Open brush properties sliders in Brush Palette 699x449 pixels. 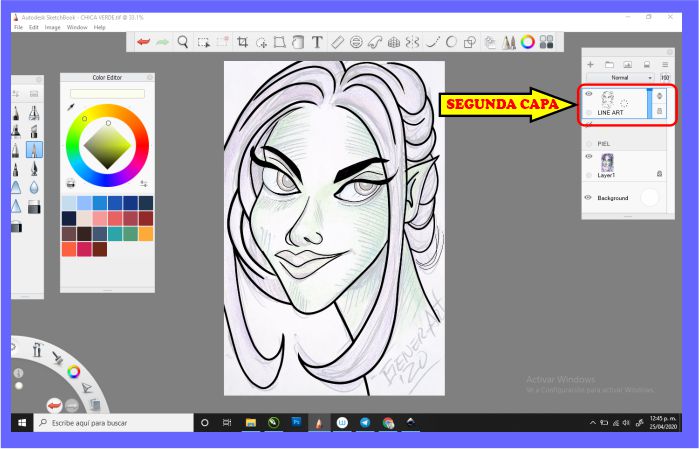(16, 94)
